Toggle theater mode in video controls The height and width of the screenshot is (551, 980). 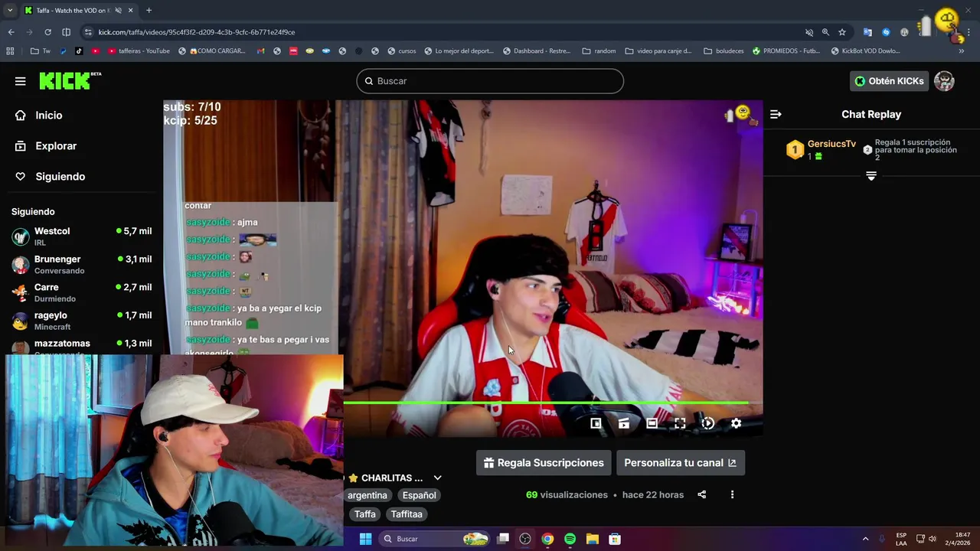pos(652,423)
